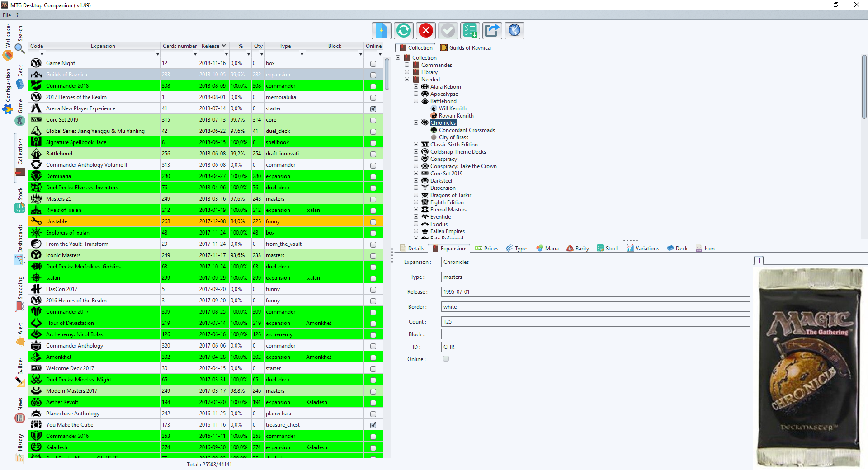Toggle Online checkbox for Unstable row
The width and height of the screenshot is (868, 470).
coord(373,222)
